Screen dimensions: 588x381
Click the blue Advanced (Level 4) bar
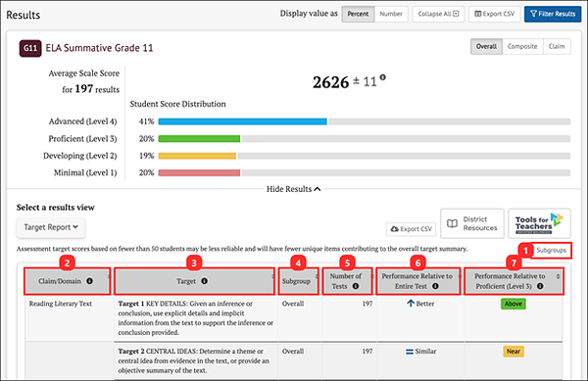pyautogui.click(x=243, y=121)
